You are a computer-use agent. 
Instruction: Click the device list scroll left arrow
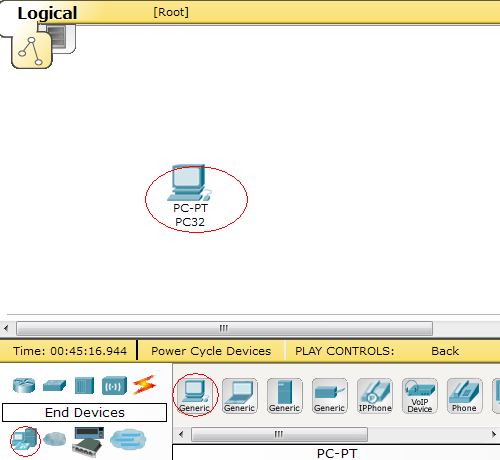tap(181, 434)
